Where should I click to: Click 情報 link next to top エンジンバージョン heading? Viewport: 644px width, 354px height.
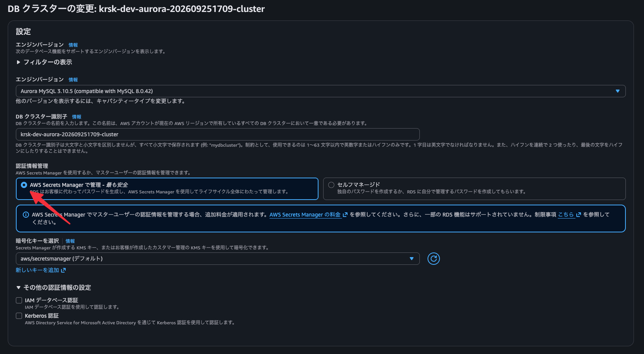click(73, 45)
